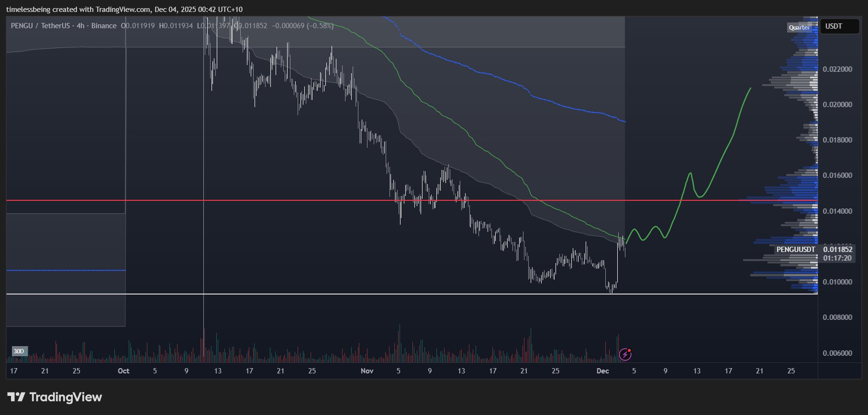Click the 0.022000 price scale label
Image resolution: width=868 pixels, height=415 pixels.
[x=837, y=69]
